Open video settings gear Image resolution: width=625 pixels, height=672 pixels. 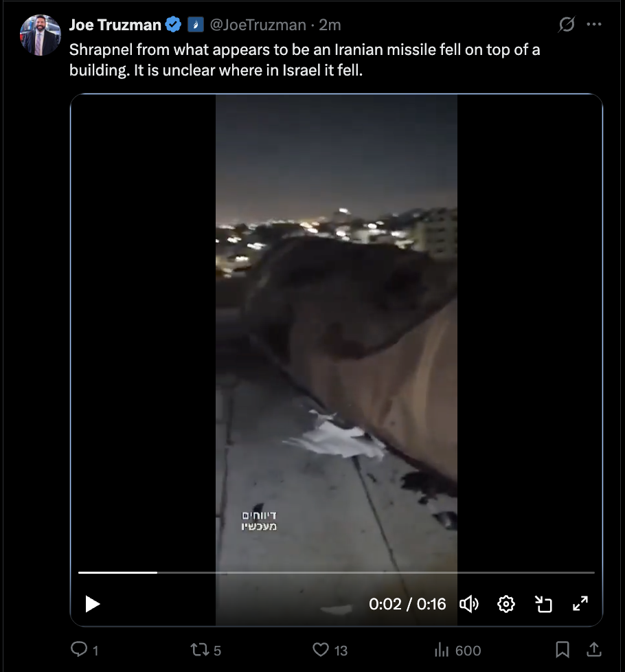[506, 604]
